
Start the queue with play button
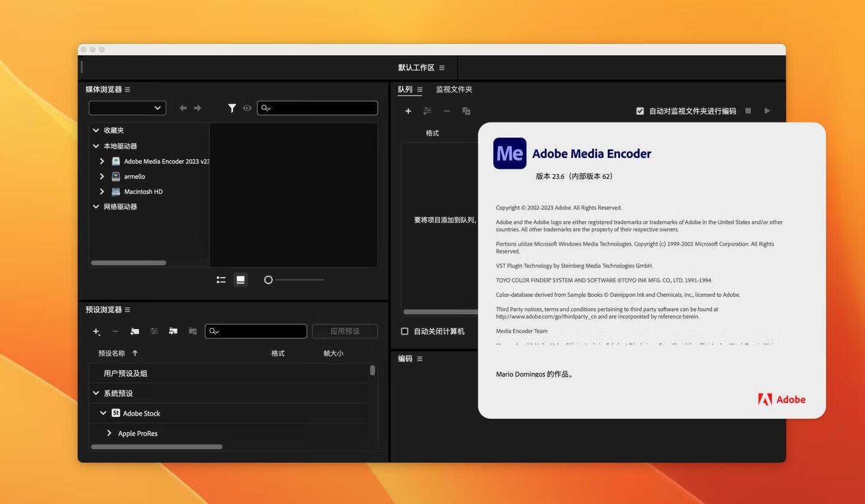coord(767,111)
